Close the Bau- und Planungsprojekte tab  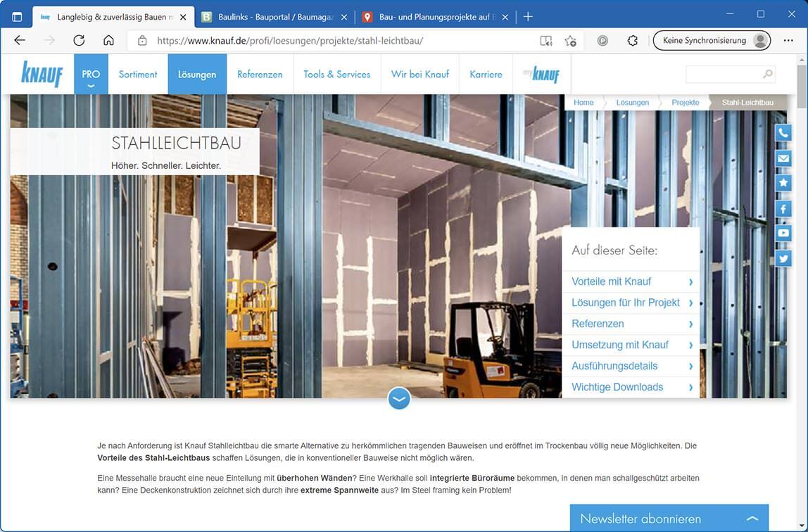point(505,17)
